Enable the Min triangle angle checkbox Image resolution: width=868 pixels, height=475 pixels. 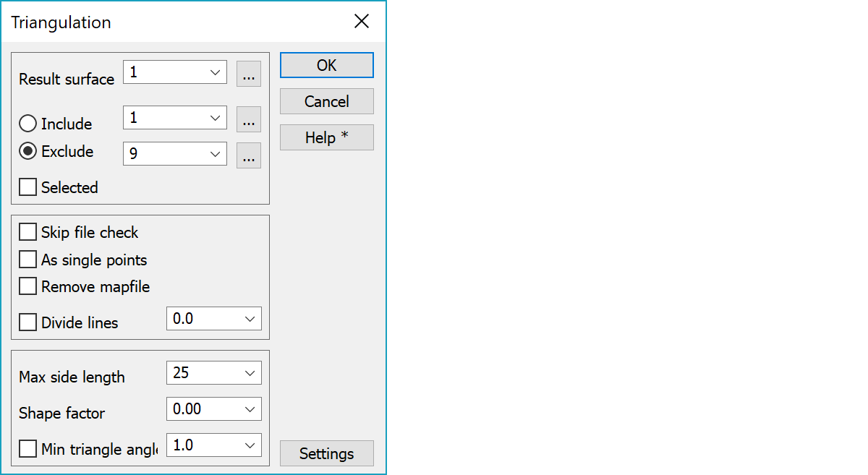click(28, 449)
